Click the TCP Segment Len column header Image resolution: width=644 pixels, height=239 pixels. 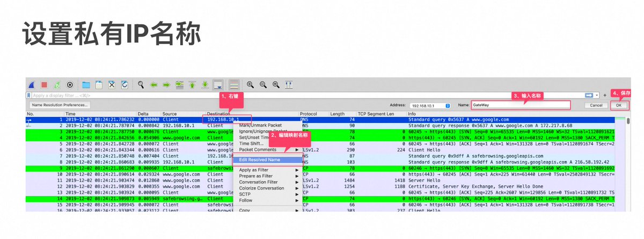point(381,114)
